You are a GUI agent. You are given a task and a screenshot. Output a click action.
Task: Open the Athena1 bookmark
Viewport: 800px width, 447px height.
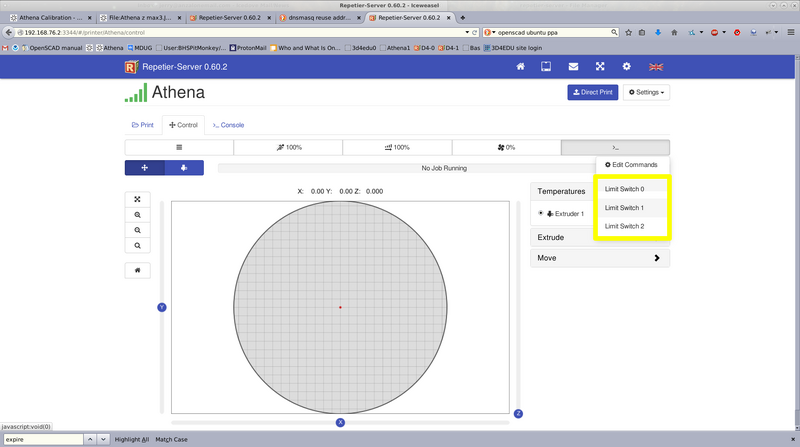[394, 48]
